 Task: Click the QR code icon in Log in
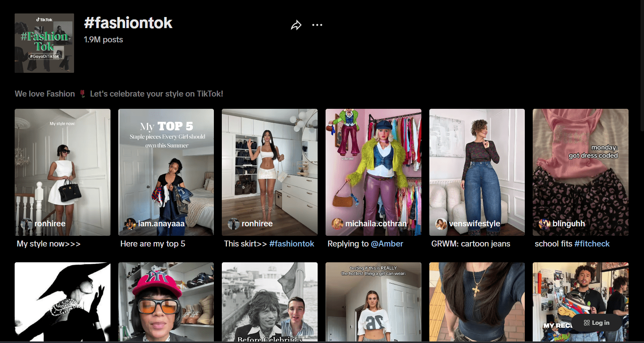coord(587,323)
